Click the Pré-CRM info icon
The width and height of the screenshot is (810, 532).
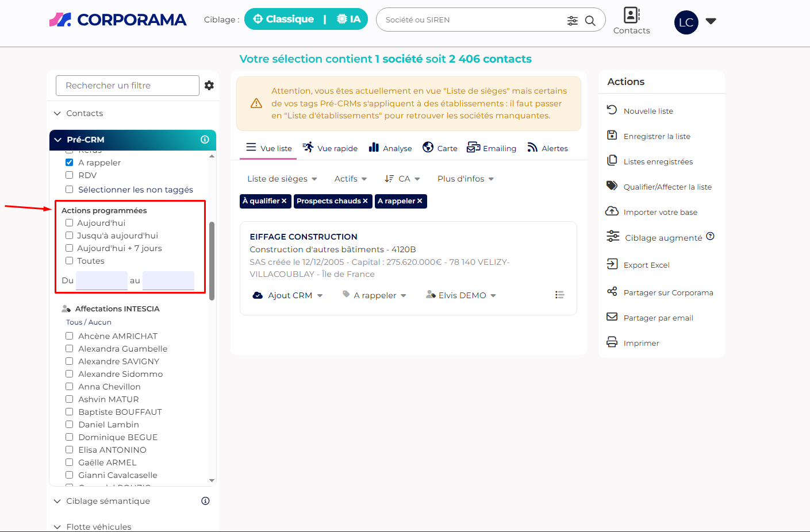pyautogui.click(x=205, y=140)
